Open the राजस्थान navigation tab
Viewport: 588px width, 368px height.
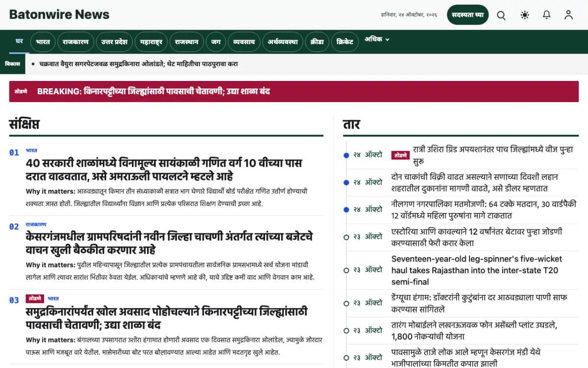coord(187,42)
